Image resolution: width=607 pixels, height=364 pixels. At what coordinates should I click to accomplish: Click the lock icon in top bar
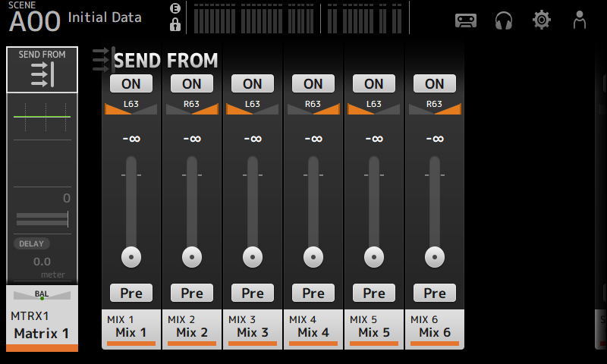175,25
